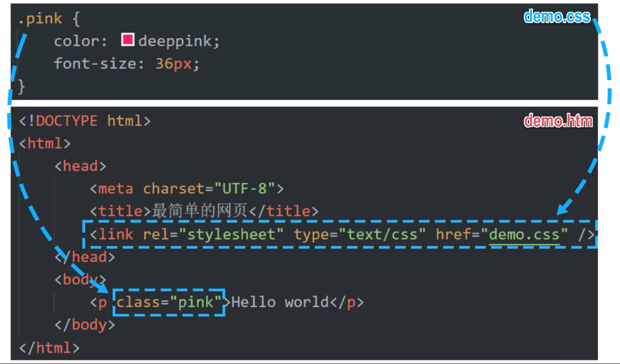
Task: Click the closing "</head>" tag
Action: 85,257
